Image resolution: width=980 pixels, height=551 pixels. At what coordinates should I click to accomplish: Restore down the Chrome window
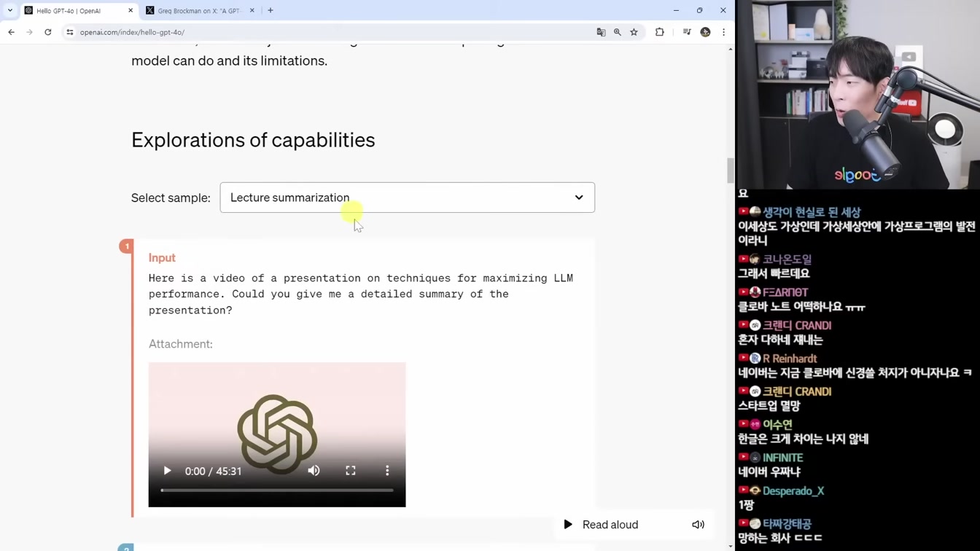[x=699, y=10]
